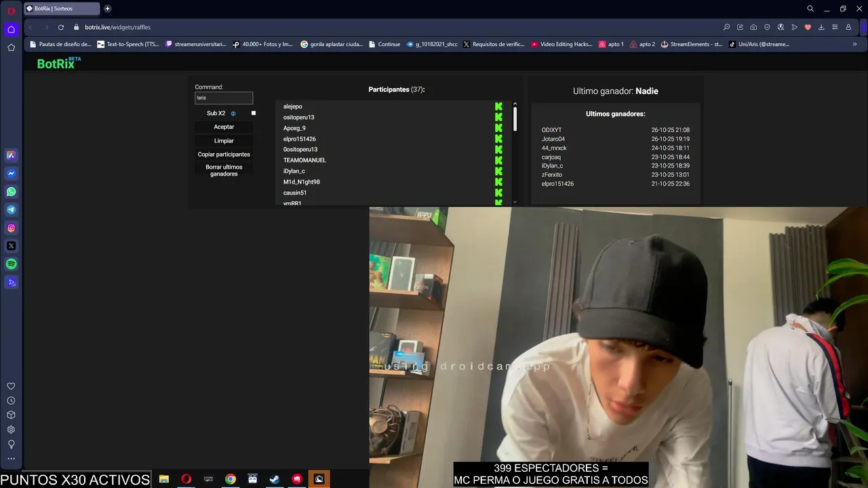
Task: Click the Copiar participantes button
Action: click(224, 155)
